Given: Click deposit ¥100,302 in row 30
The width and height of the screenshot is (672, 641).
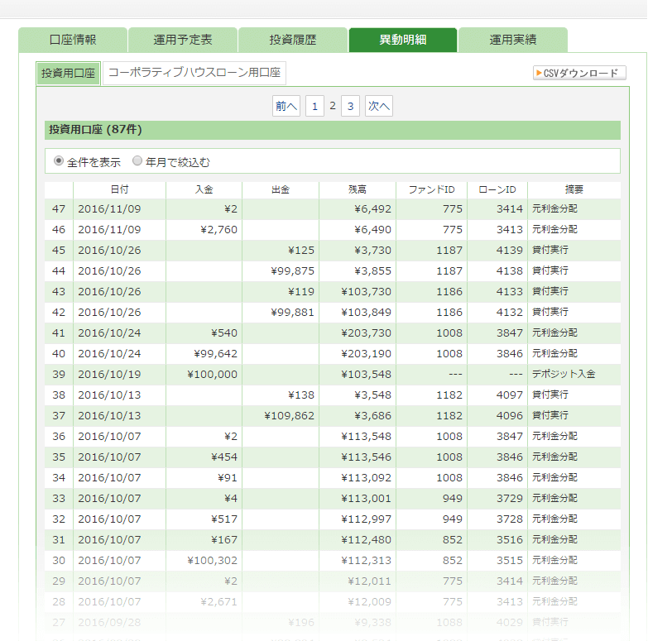Looking at the screenshot, I should coord(212,561).
